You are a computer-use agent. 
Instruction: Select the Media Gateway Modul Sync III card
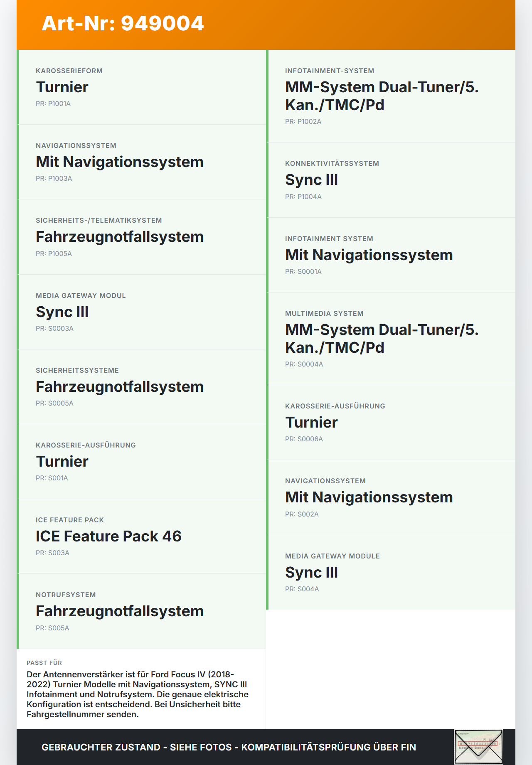coord(141,312)
